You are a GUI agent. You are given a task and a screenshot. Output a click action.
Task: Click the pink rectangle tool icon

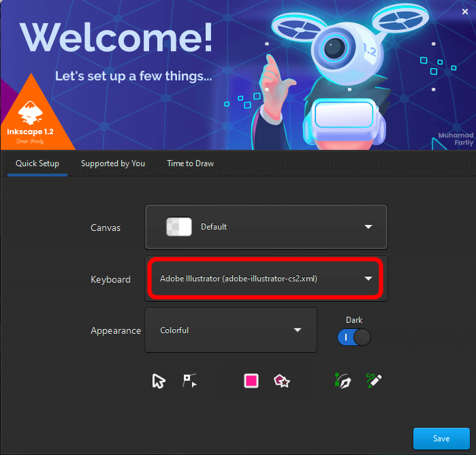251,381
